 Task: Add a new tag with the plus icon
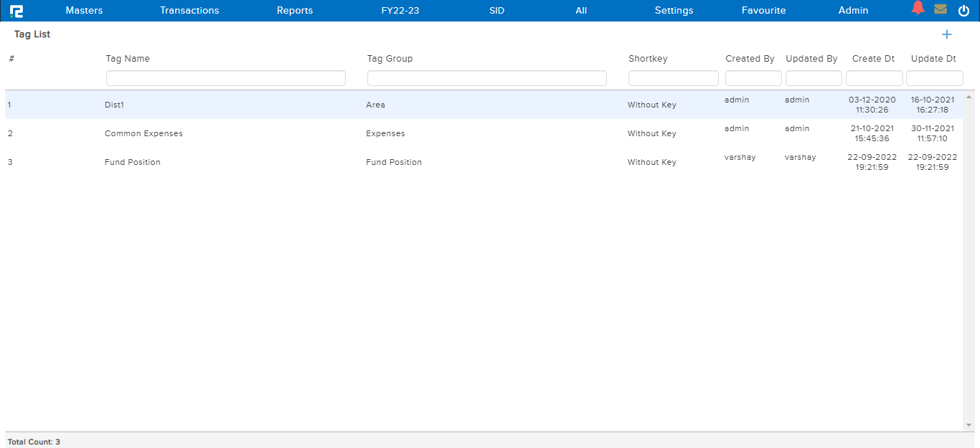click(947, 34)
